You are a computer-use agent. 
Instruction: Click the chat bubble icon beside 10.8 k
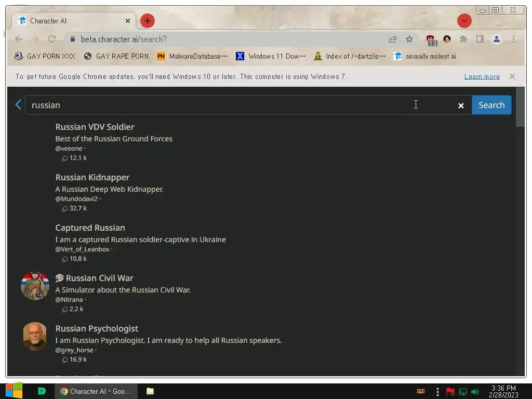[x=65, y=259]
